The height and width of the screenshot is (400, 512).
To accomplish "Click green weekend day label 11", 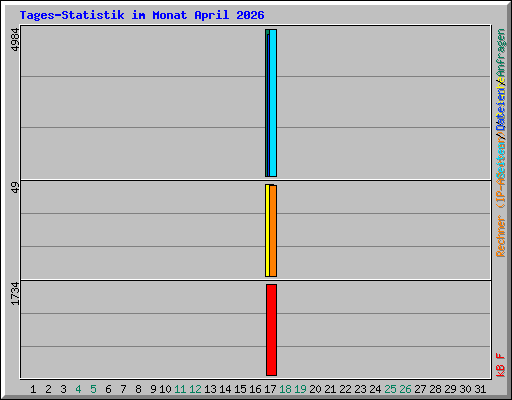I will pyautogui.click(x=180, y=389).
